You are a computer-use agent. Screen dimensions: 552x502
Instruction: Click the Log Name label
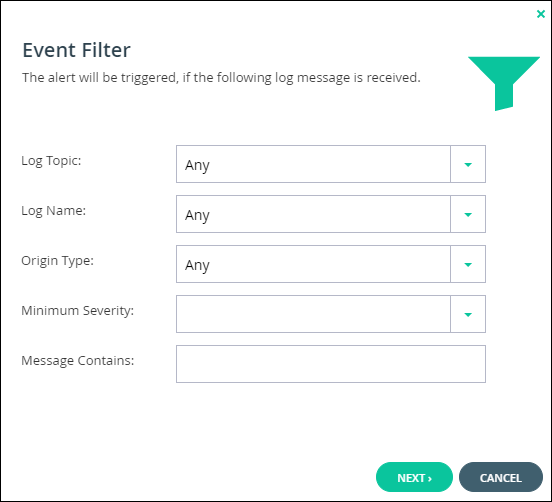click(54, 211)
